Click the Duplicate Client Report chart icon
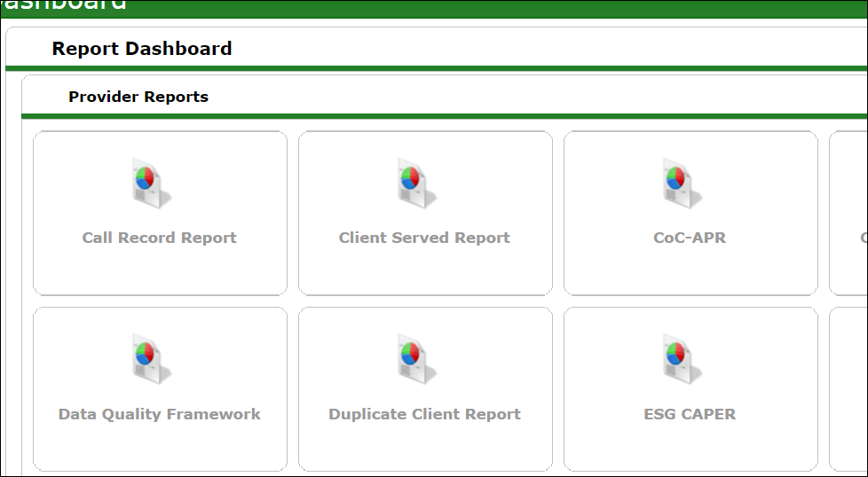The image size is (868, 477). [x=417, y=359]
